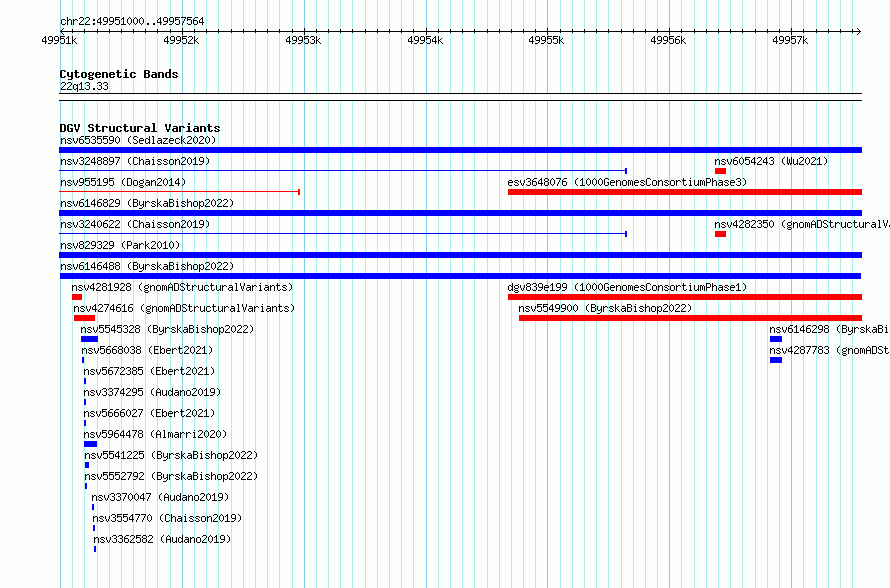
Task: Select the blue bar below nsv6146829
Action: coord(460,213)
